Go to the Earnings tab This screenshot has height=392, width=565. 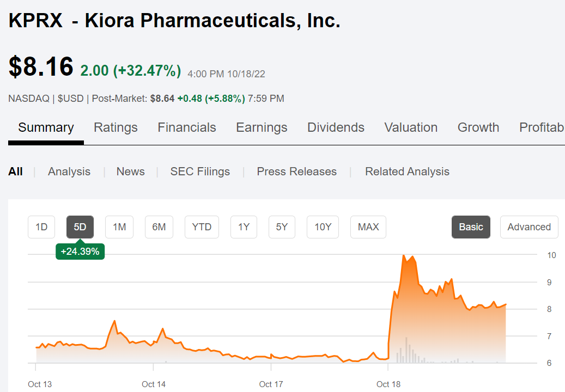click(262, 127)
